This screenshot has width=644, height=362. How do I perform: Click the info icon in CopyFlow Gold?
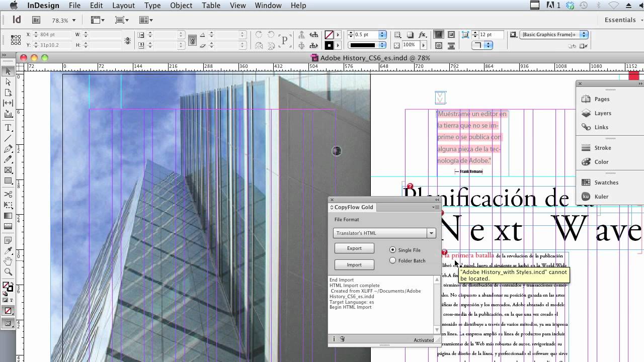[x=334, y=339]
